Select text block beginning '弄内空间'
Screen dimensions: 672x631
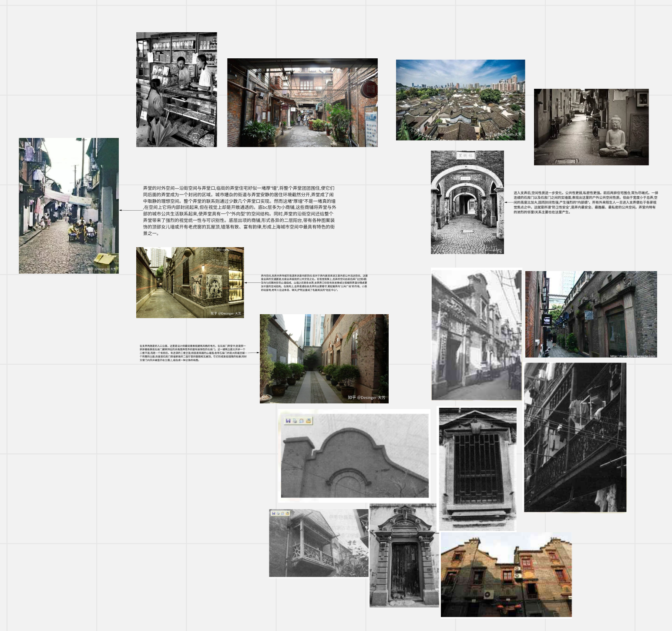314,283
